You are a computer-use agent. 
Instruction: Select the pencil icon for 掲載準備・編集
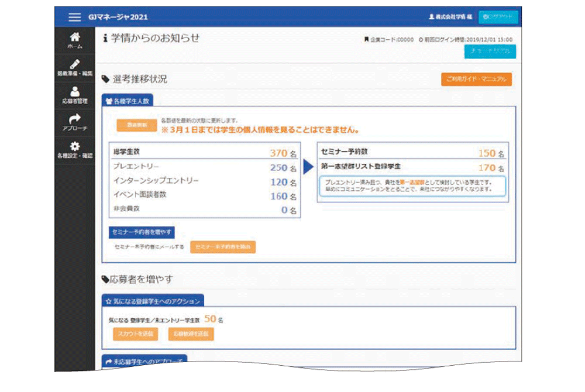point(74,64)
